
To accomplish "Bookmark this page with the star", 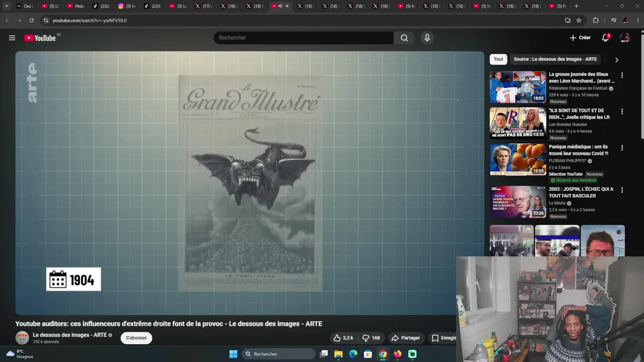I will click(579, 21).
